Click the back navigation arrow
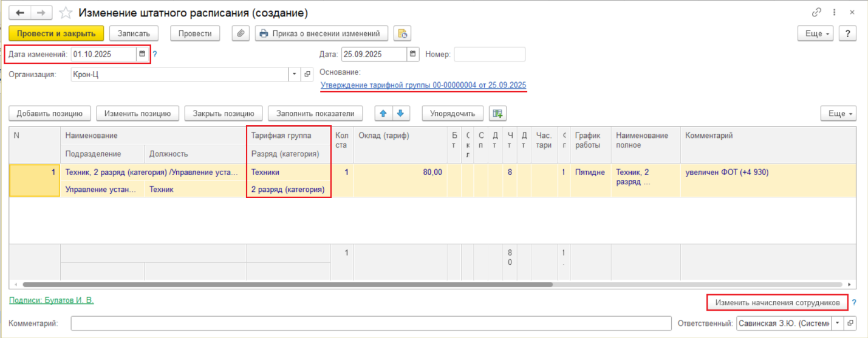 pyautogui.click(x=19, y=13)
